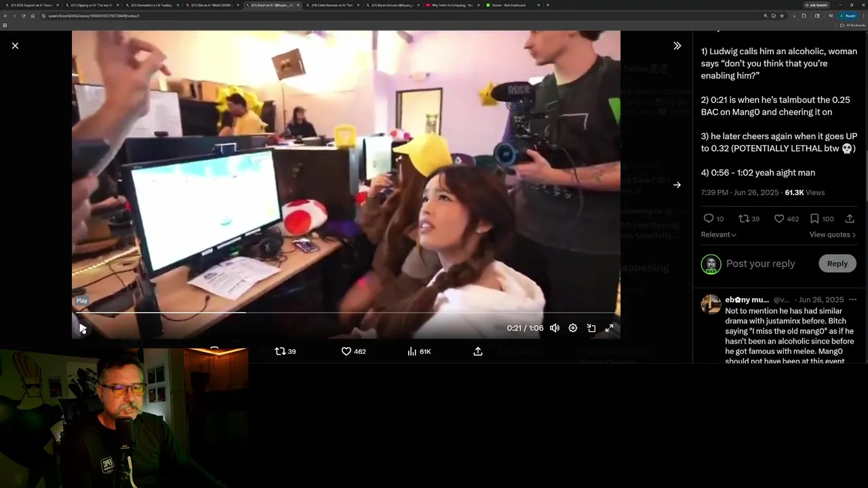Click Ask Gemini button
868x488 pixels.
(816, 5)
